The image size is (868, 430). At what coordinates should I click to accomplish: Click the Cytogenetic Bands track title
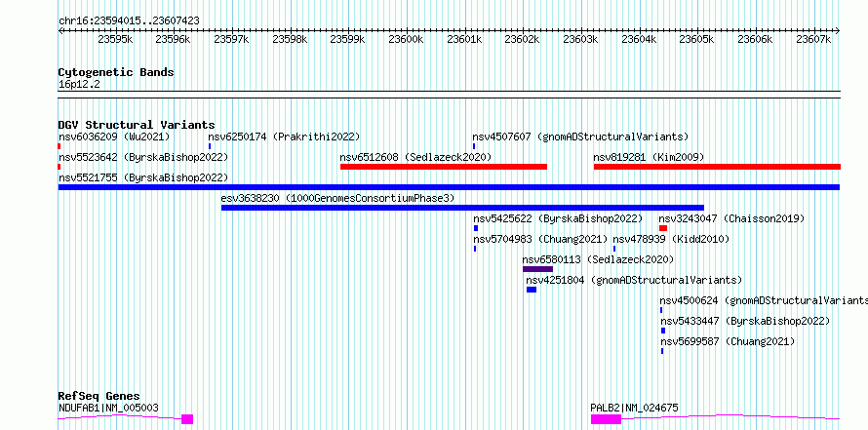click(x=116, y=72)
